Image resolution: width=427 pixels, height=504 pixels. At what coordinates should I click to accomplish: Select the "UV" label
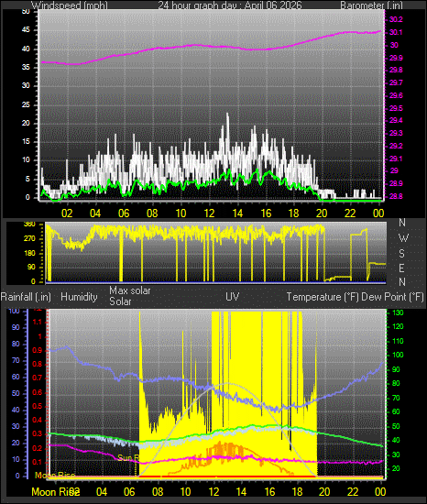click(233, 296)
